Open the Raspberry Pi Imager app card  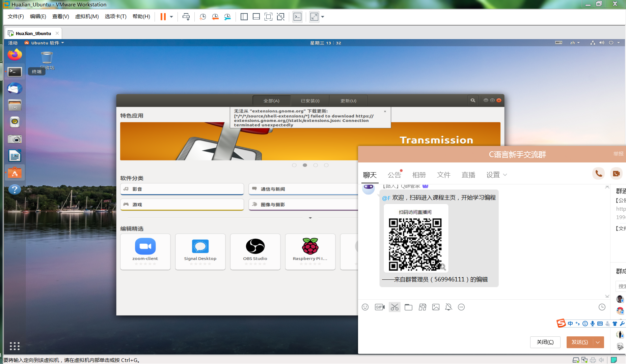tap(310, 252)
